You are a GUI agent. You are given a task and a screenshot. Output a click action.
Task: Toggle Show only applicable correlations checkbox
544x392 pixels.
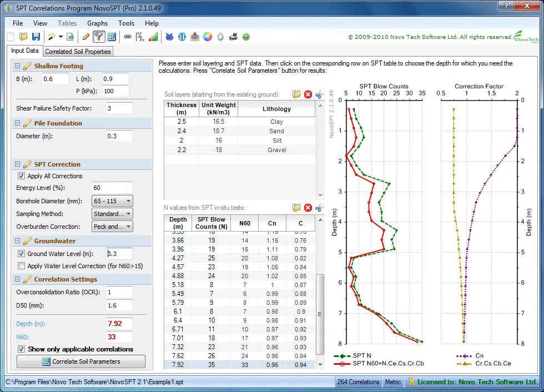coord(21,349)
